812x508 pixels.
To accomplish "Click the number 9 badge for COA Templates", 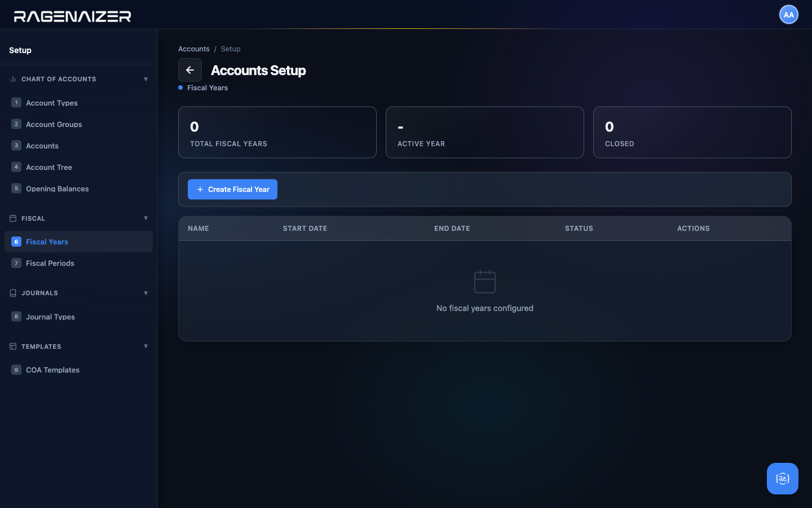I will click(x=16, y=370).
